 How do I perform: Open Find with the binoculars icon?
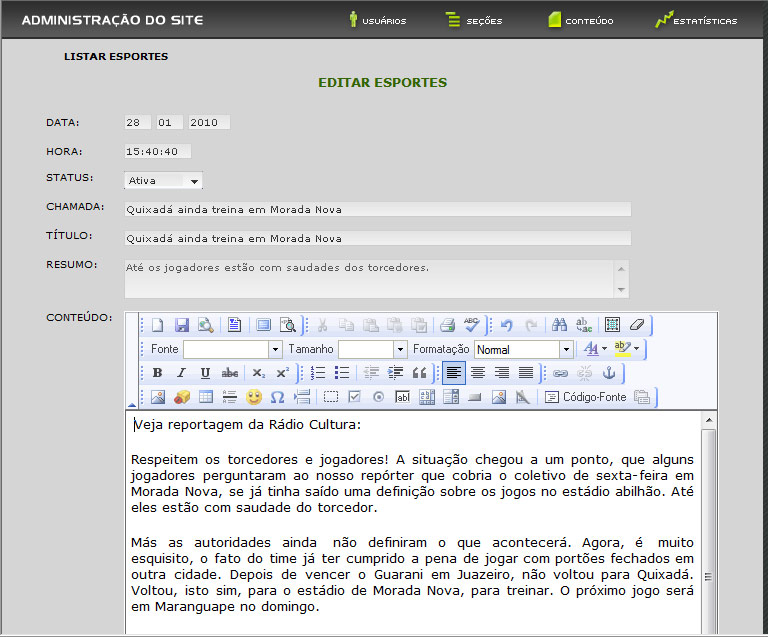click(559, 325)
